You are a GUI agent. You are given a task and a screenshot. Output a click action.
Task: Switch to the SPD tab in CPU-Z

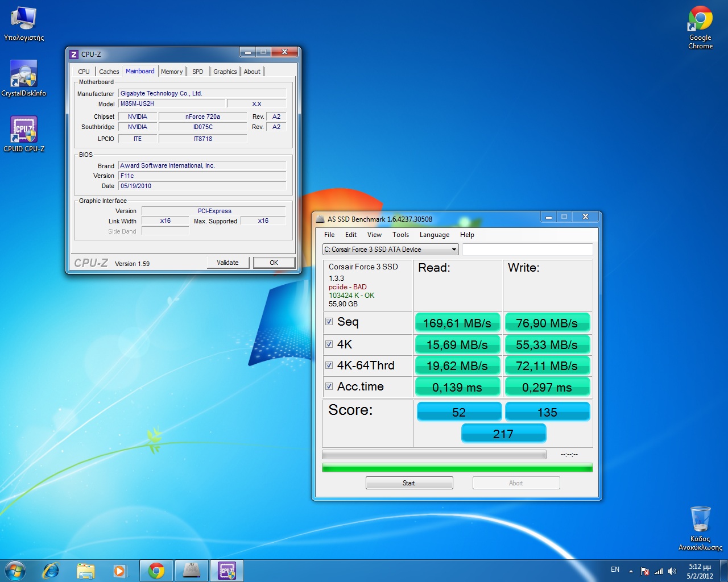(x=197, y=72)
